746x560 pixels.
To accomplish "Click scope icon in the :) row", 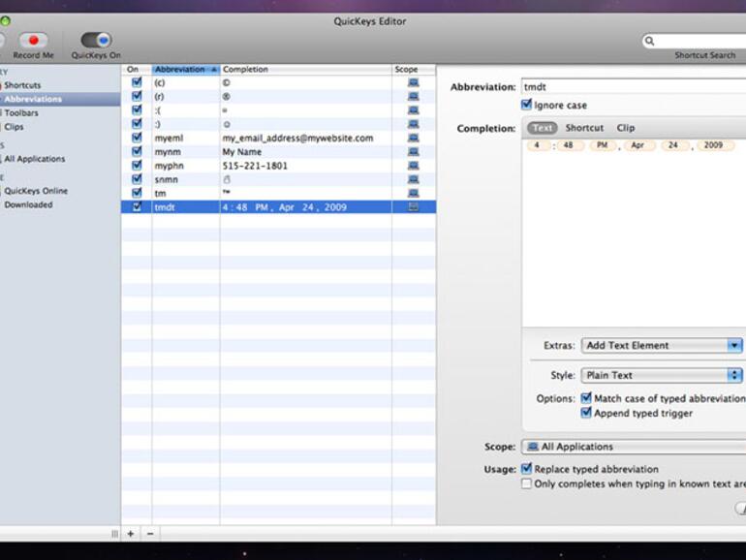I will pyautogui.click(x=414, y=124).
